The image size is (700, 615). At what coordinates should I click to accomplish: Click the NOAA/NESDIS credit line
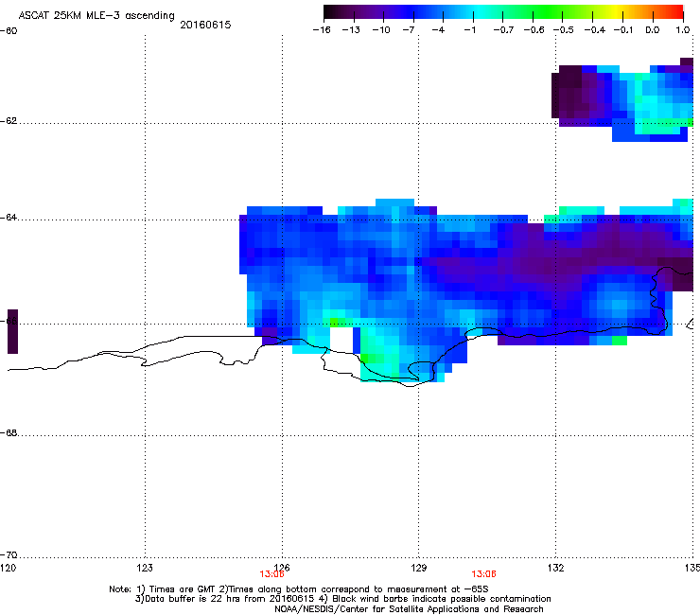pos(409,609)
